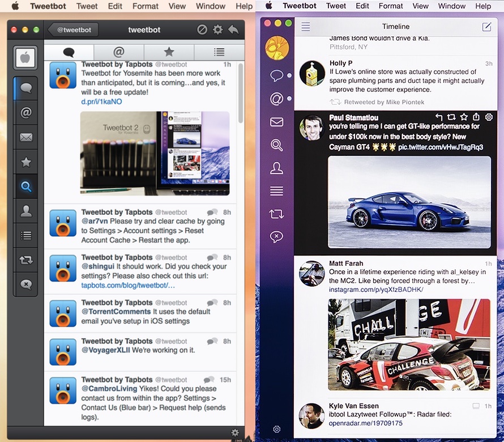Open Challenge rally car photo
504x442 pixels.
409,345
